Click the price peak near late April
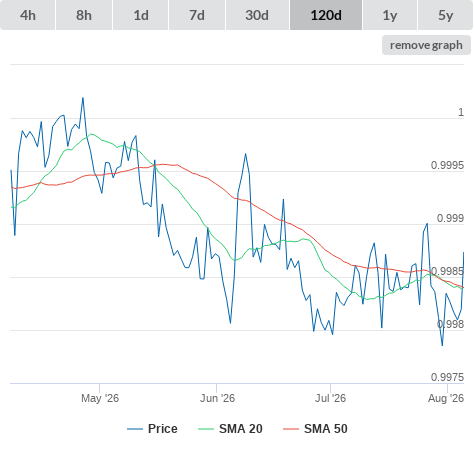This screenshot has height=455, width=474. 83,98
